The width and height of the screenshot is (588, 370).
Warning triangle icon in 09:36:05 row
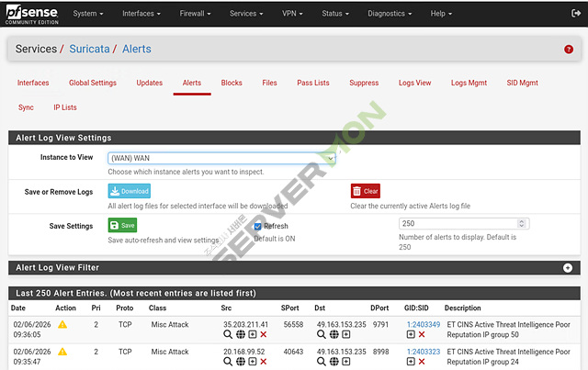(x=62, y=325)
